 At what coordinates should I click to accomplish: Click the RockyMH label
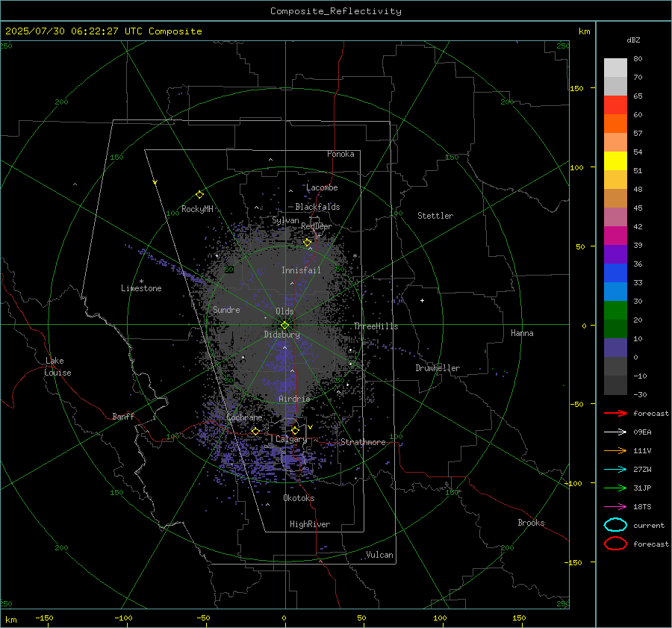click(197, 209)
